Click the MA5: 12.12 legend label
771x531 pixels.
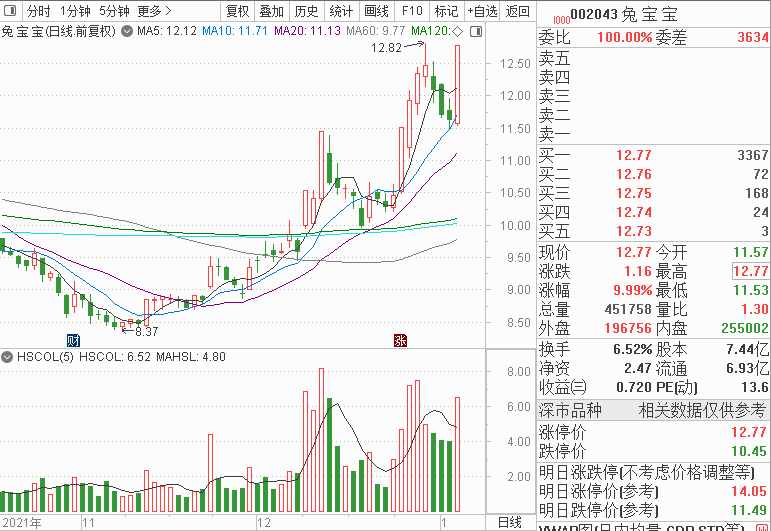click(167, 31)
